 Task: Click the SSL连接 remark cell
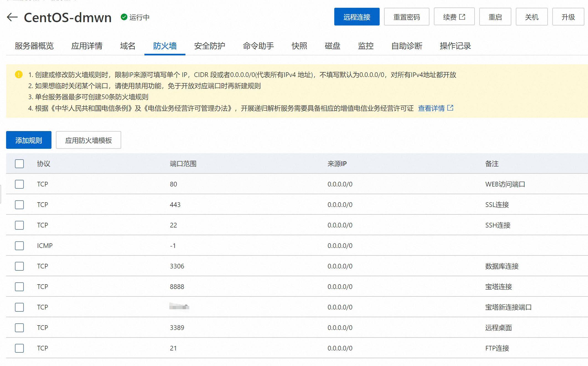click(497, 204)
